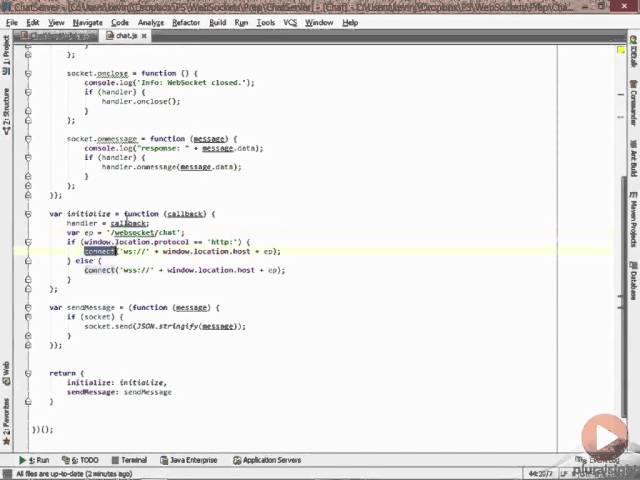Image resolution: width=640 pixels, height=480 pixels.
Task: Open the Ant Build panel
Action: 633,158
